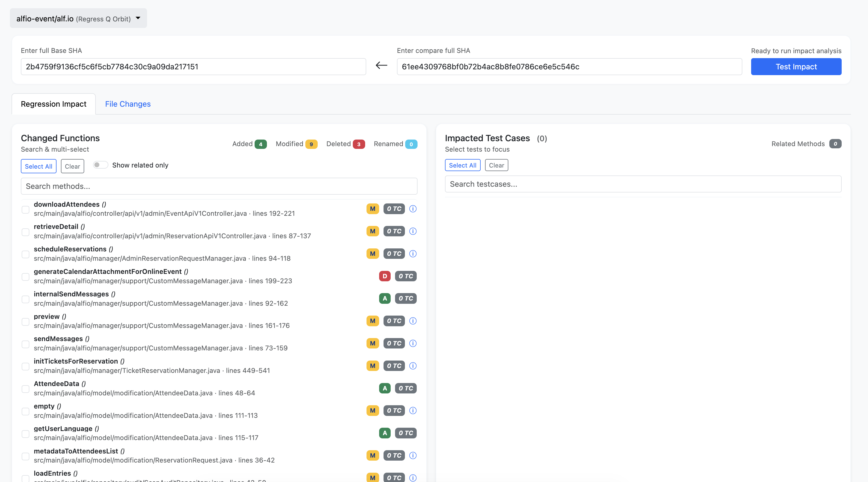Click the 0 TC badge on initTicketsForReservation row

pos(394,366)
